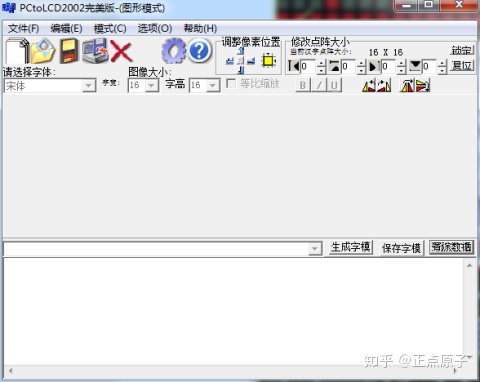Click the first horizontal flip triangle icon
This screenshot has height=382, width=480.
tap(369, 86)
